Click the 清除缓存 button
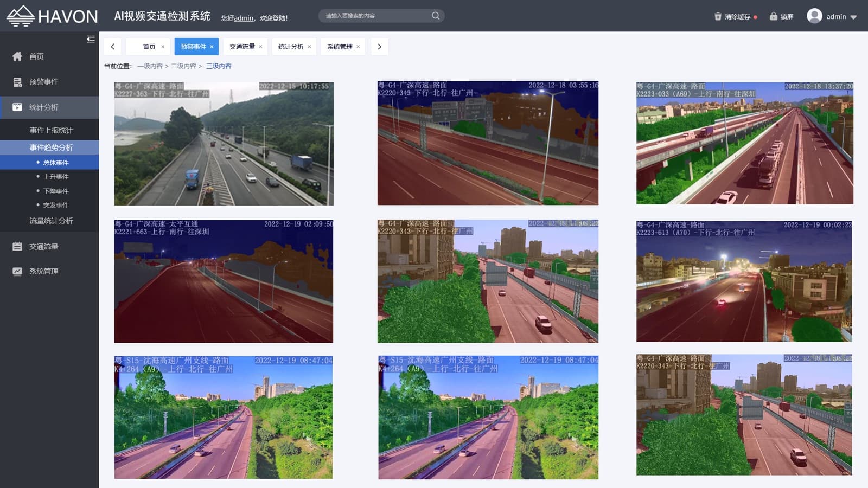 (x=736, y=17)
